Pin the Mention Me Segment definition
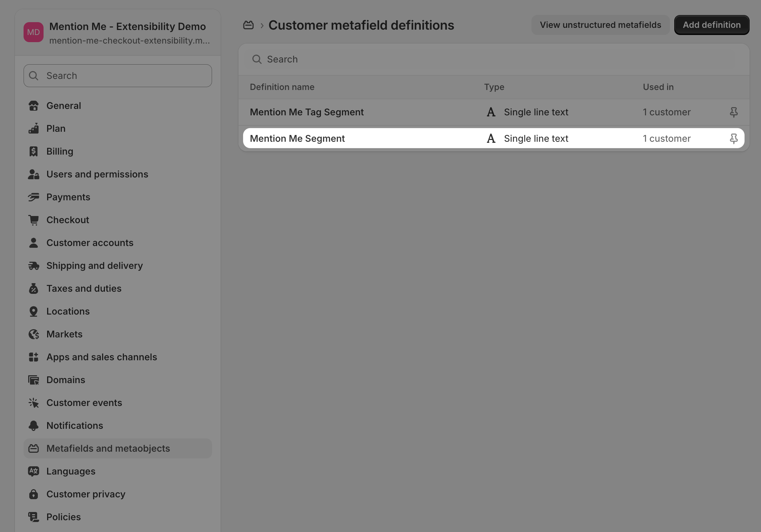This screenshot has width=761, height=532. point(734,139)
